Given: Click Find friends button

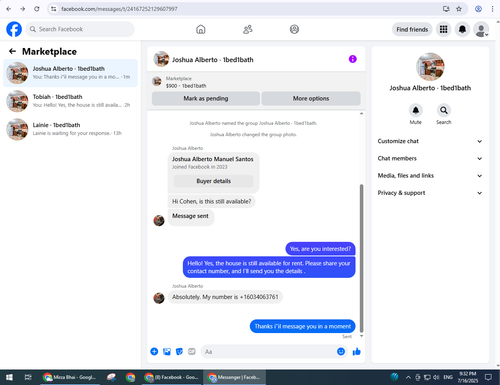Looking at the screenshot, I should point(412,29).
